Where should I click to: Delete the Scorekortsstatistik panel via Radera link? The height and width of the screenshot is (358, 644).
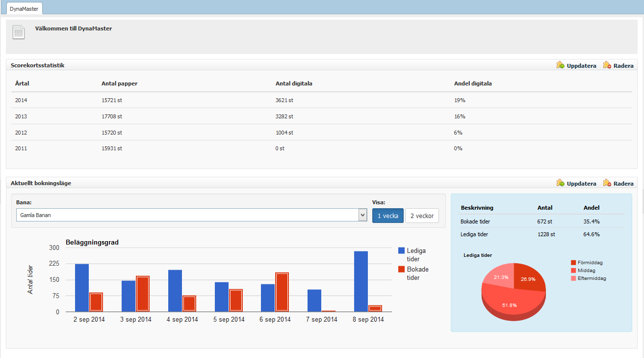pos(623,66)
